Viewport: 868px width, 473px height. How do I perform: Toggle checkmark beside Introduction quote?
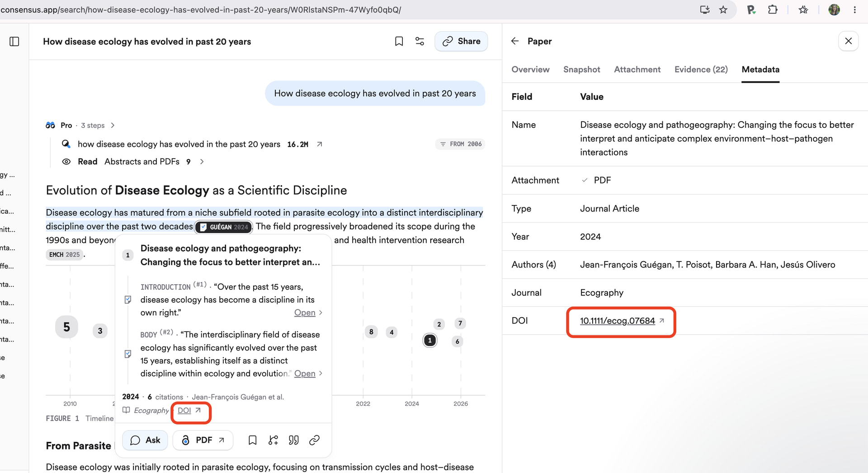click(128, 300)
